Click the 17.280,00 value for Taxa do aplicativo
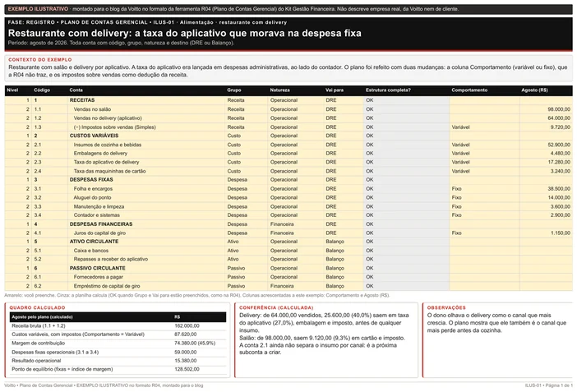577x392 pixels. click(x=559, y=163)
